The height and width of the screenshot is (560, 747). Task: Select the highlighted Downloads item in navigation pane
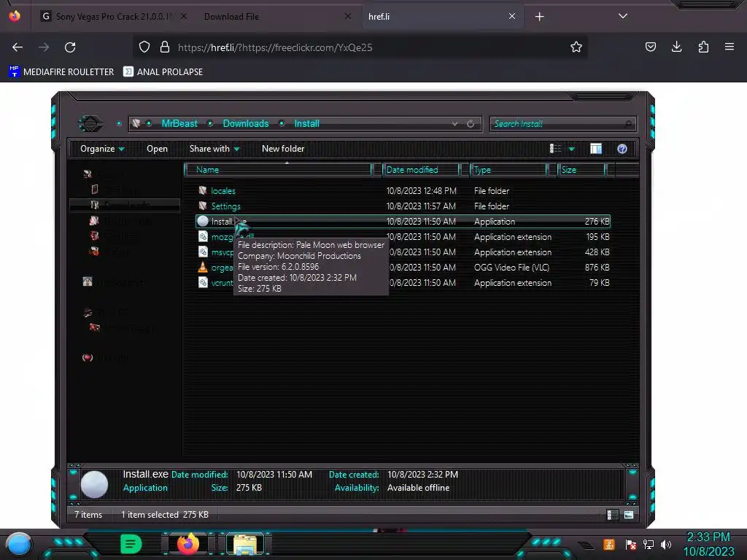click(125, 205)
